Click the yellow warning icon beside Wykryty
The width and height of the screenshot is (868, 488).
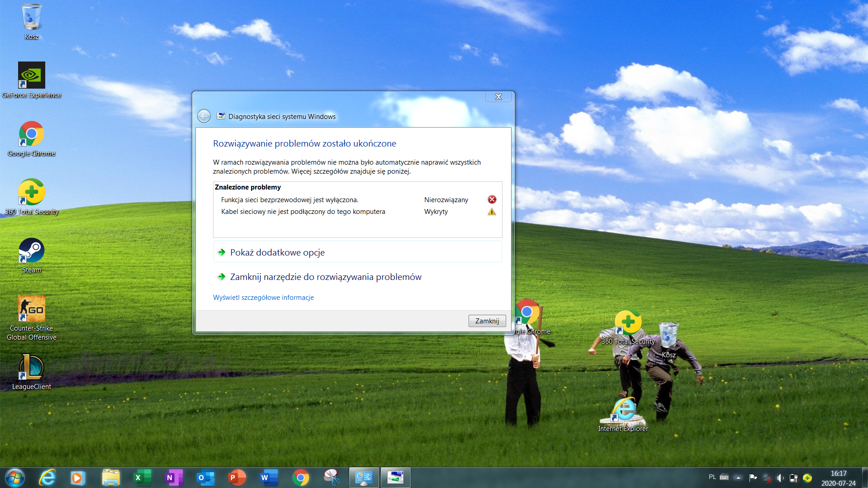(x=492, y=212)
